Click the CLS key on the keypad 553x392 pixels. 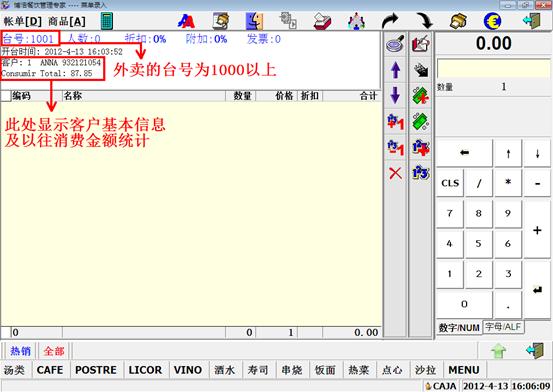pyautogui.click(x=450, y=183)
